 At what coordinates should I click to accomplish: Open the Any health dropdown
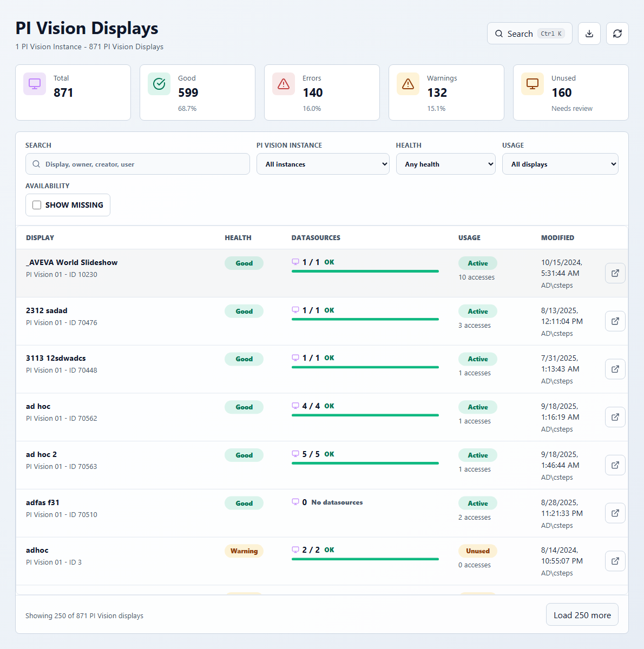[446, 164]
